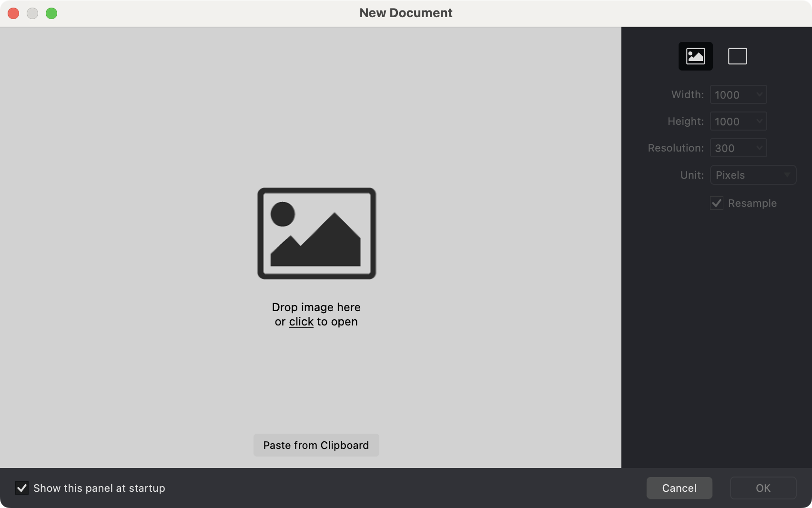Image resolution: width=812 pixels, height=508 pixels.
Task: Click the 'Width:' label
Action: [688, 94]
